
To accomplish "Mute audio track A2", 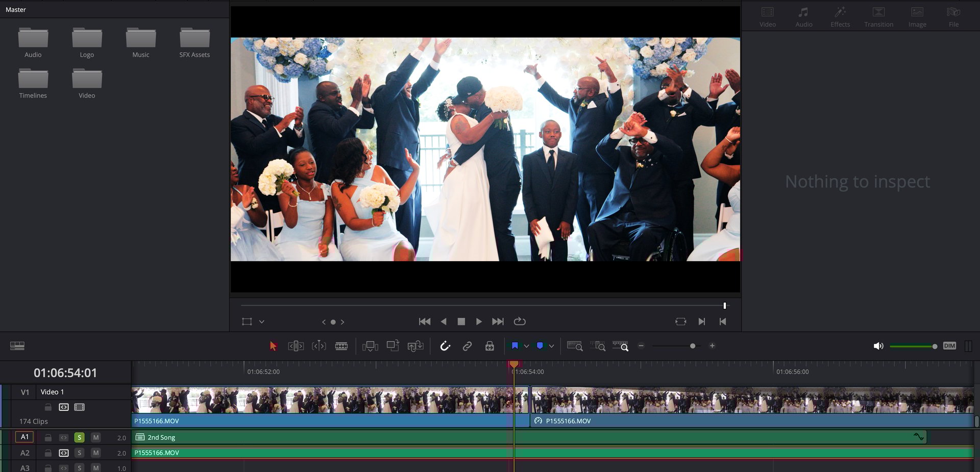I will click(x=95, y=453).
